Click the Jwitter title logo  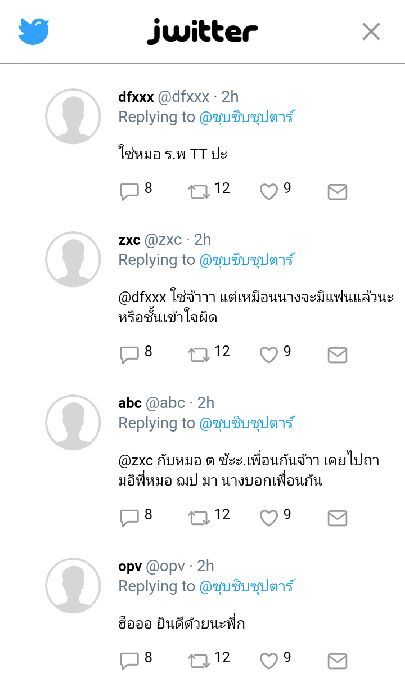tap(202, 31)
